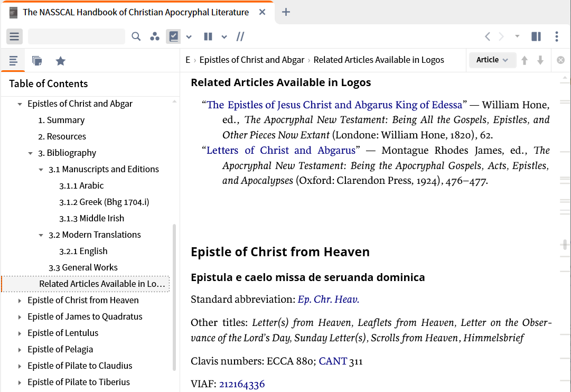Collapse the 3.2 Modern Translations section
The height and width of the screenshot is (392, 571).
click(x=41, y=235)
